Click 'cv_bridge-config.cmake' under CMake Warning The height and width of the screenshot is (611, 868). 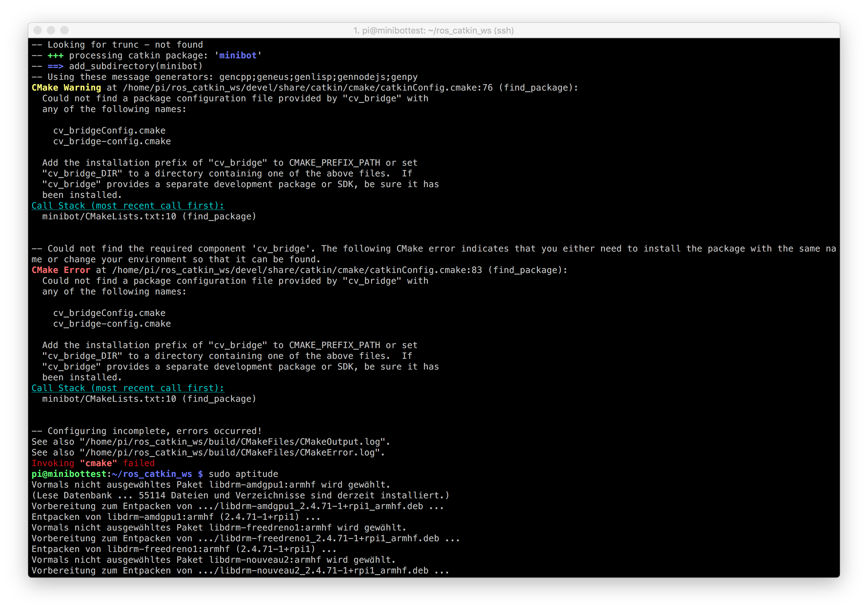click(112, 142)
